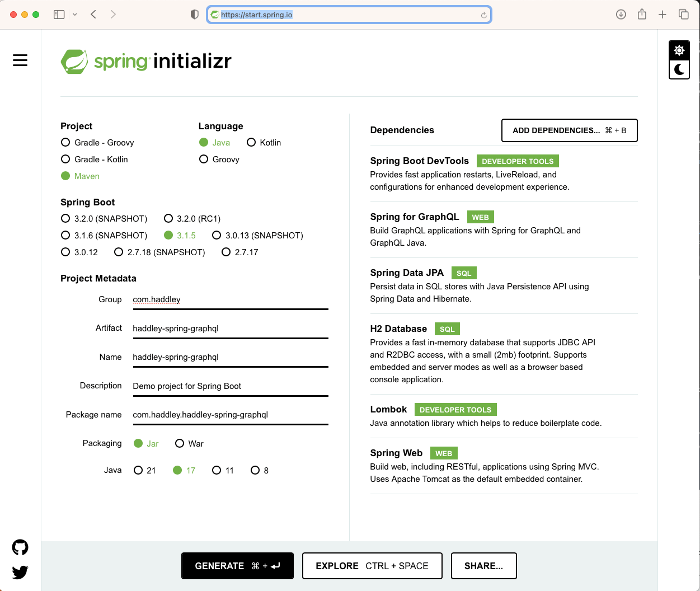Show Safari tab overview
700x591 pixels.
683,15
